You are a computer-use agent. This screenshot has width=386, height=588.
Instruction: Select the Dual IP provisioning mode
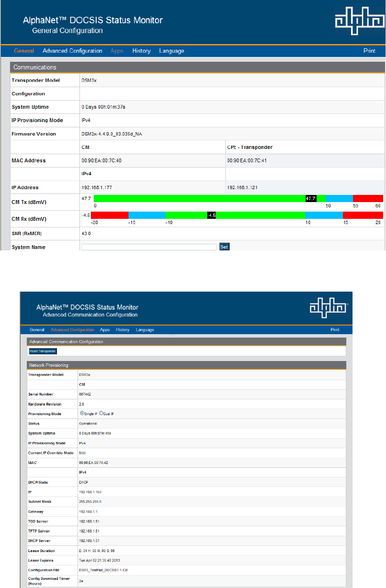101,413
